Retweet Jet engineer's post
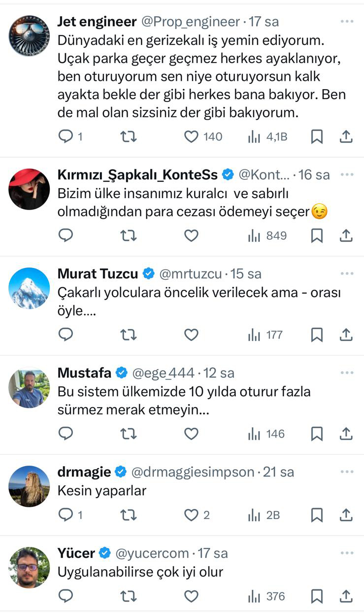 click(129, 136)
